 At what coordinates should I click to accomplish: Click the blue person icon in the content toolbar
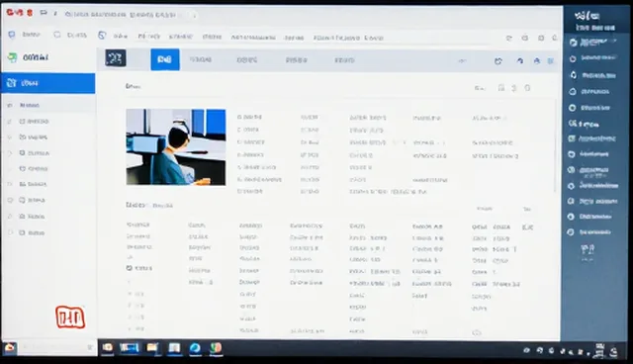(x=536, y=61)
